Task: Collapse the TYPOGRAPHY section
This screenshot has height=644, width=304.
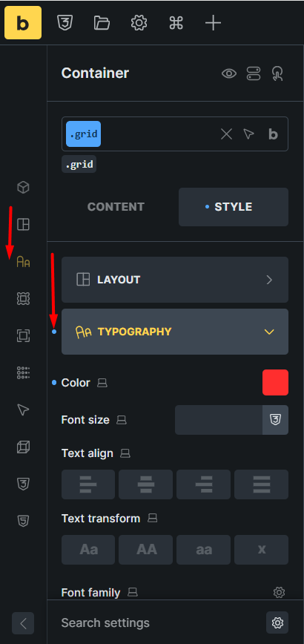Action: (x=175, y=332)
